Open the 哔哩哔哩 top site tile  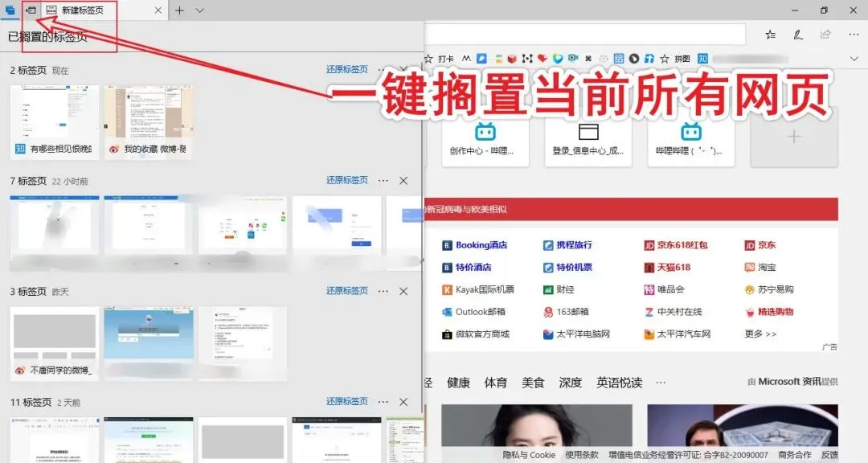pyautogui.click(x=691, y=138)
